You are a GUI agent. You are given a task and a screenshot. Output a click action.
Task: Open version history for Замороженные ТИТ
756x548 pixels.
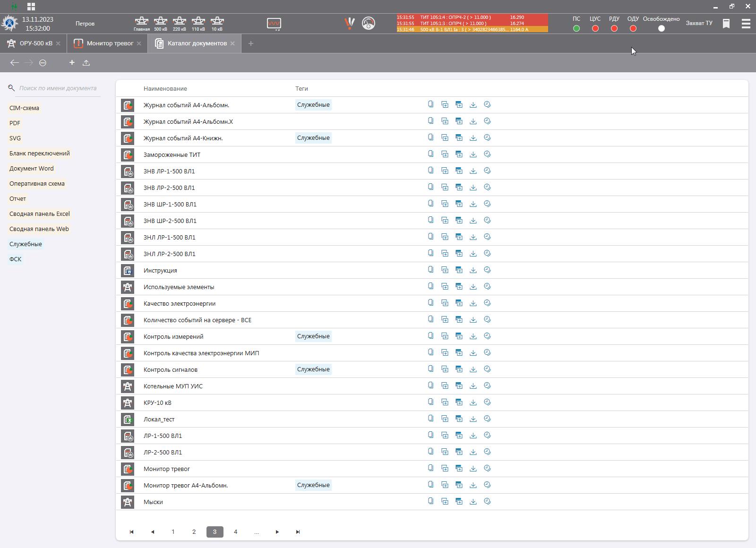click(x=487, y=154)
